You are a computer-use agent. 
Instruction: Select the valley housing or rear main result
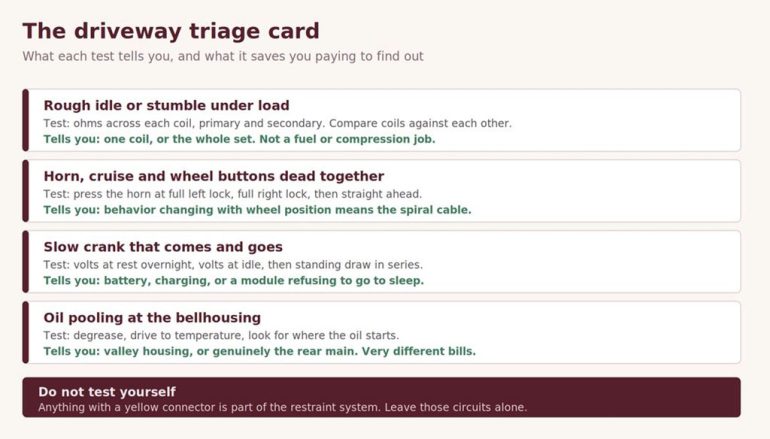[259, 351]
